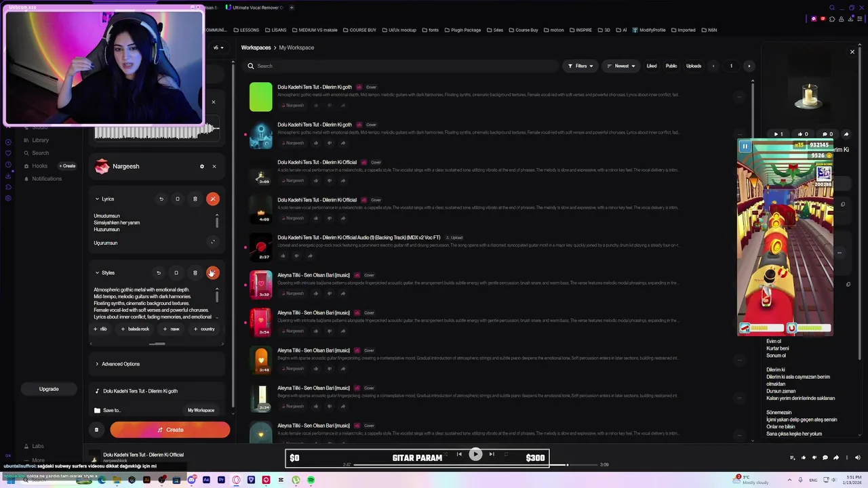Click the trash icon beside Create
868x488 pixels.
coord(96,430)
